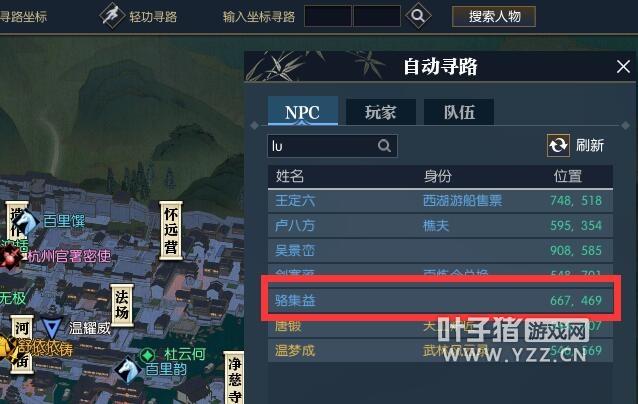
Task: Switch to the 队伍 tab
Action: click(x=459, y=112)
